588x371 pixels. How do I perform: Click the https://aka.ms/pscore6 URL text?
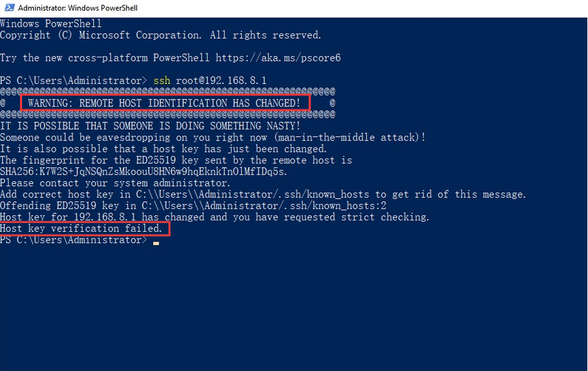pos(278,58)
